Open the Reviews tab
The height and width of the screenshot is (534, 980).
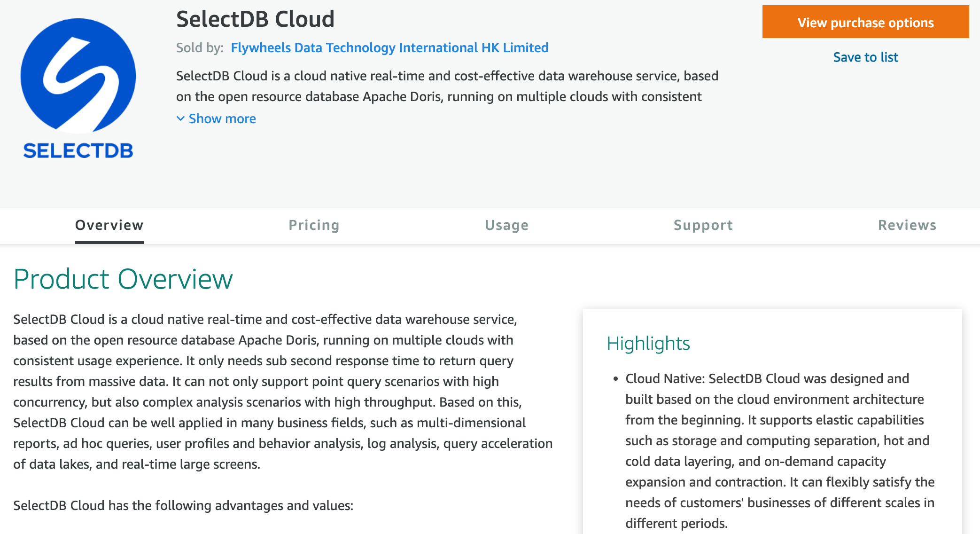click(907, 226)
